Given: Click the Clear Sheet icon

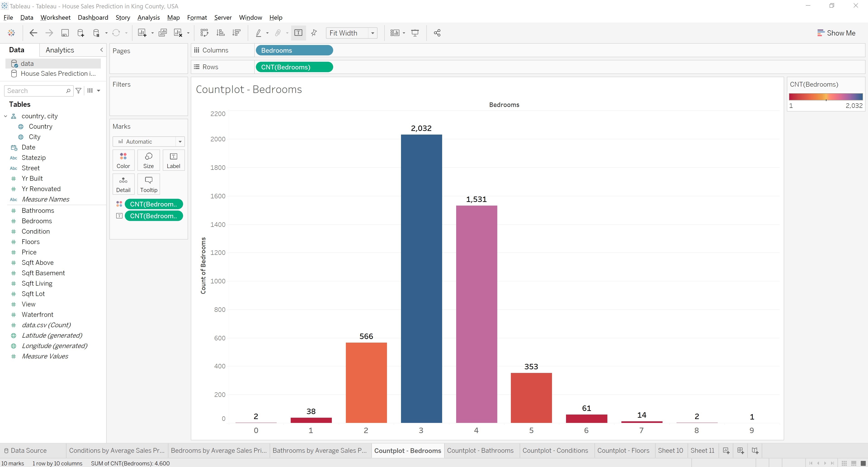Looking at the screenshot, I should pos(178,33).
